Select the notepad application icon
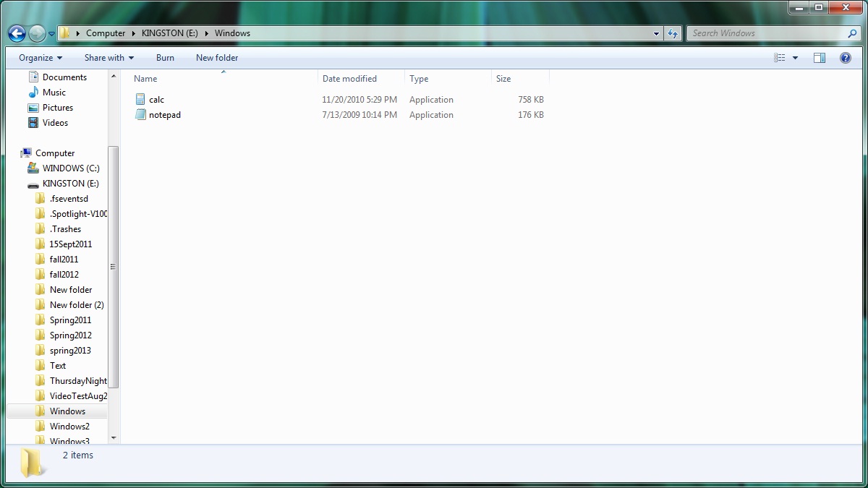 tap(141, 115)
